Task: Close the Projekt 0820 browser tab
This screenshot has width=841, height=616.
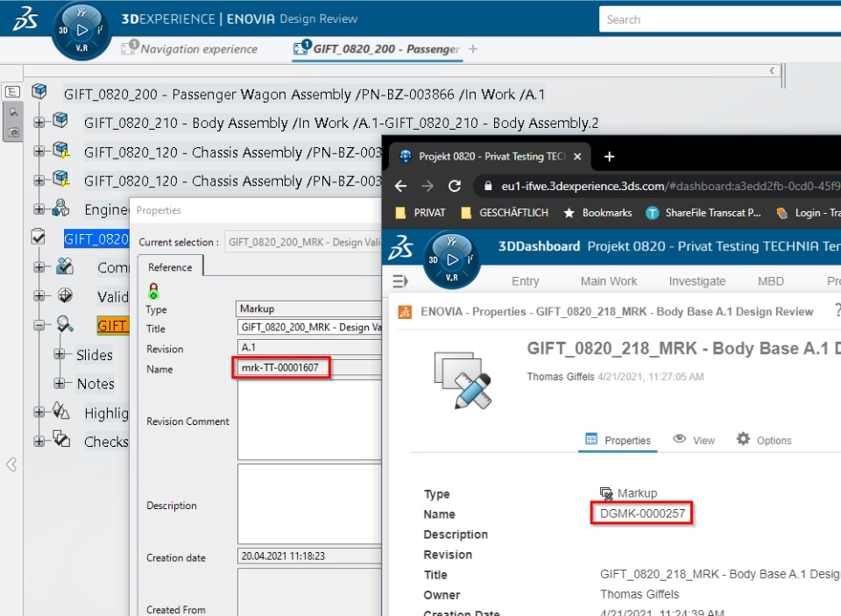Action: (577, 157)
